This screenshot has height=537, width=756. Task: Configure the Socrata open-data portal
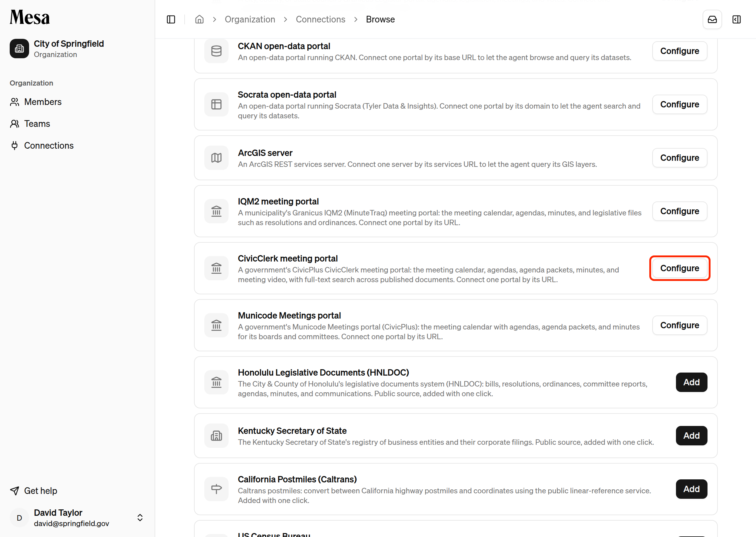coord(680,104)
